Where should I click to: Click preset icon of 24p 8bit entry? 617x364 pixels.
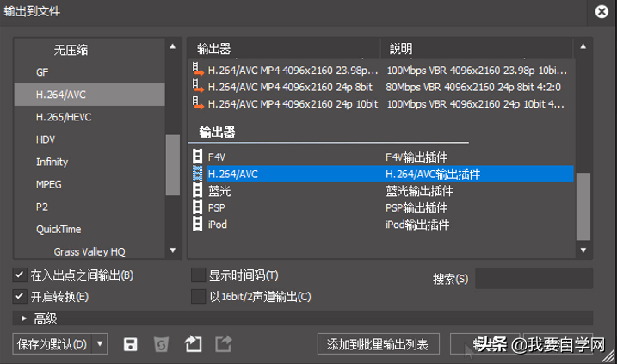coord(198,87)
